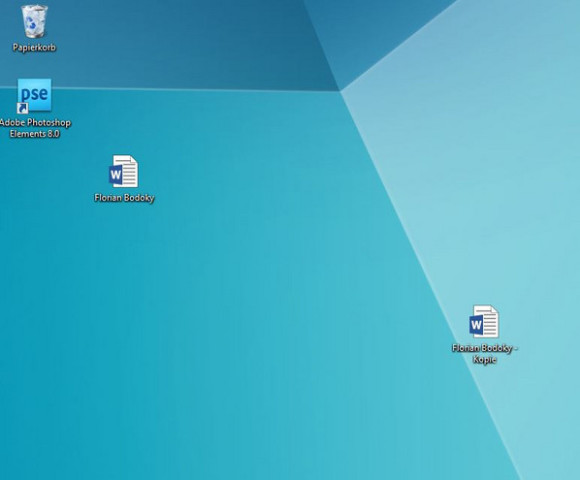Click the blue W badge on Kopie file

476,325
